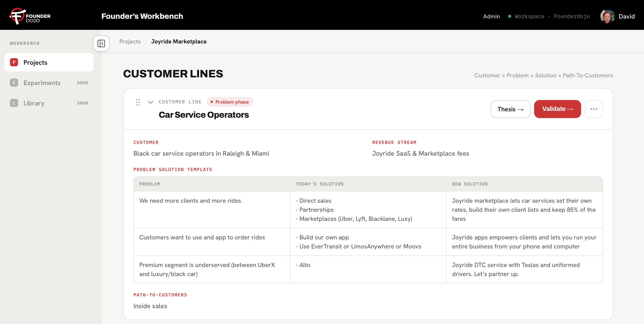
Task: Click the green workspace status dot
Action: [x=509, y=16]
